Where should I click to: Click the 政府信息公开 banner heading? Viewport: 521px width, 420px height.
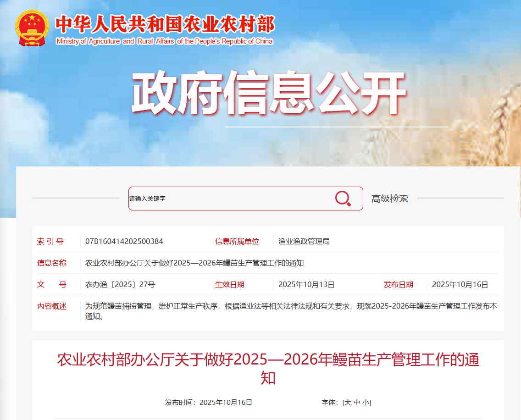coord(269,94)
